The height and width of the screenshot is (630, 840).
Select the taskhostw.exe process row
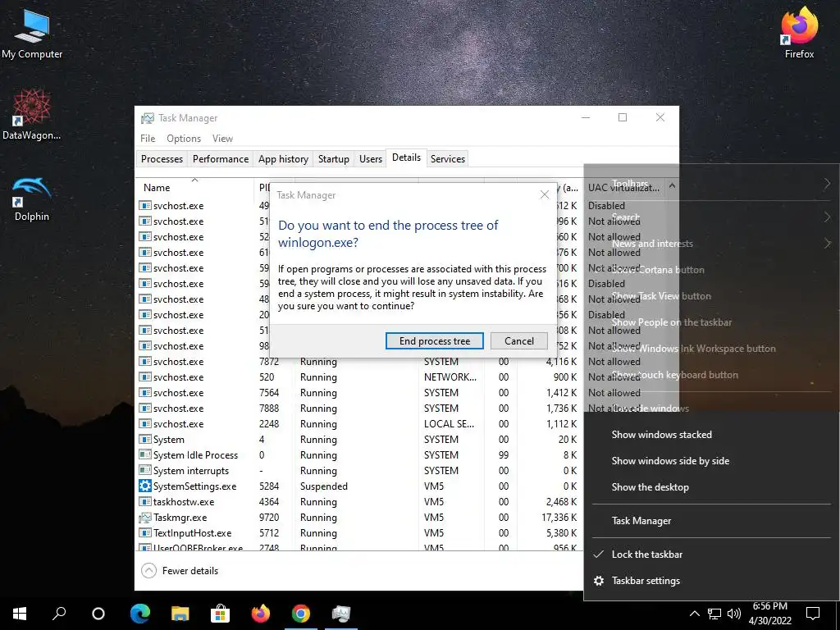tap(359, 501)
